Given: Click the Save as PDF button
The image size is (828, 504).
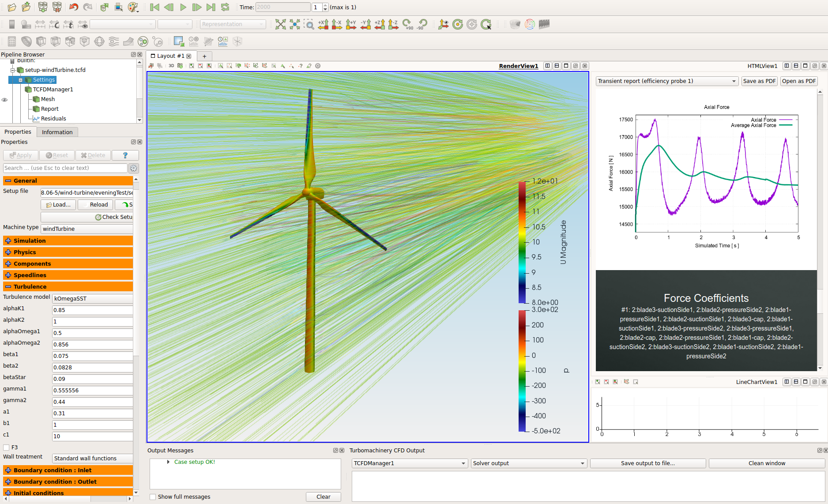Looking at the screenshot, I should [x=759, y=81].
